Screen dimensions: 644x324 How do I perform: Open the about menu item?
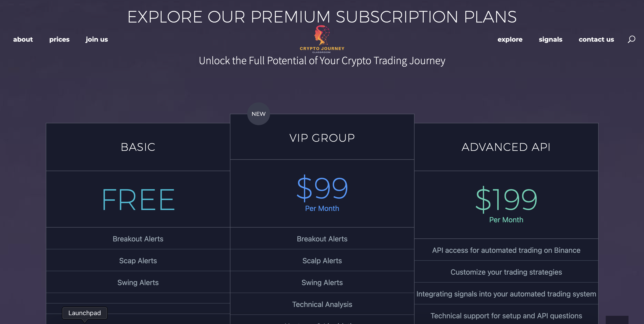pos(23,39)
